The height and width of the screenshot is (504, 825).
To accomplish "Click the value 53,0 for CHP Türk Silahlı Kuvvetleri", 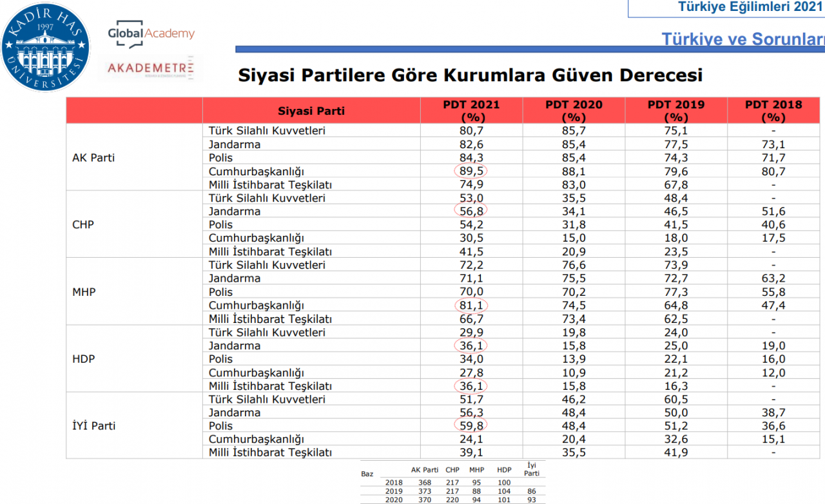I will pos(471,198).
